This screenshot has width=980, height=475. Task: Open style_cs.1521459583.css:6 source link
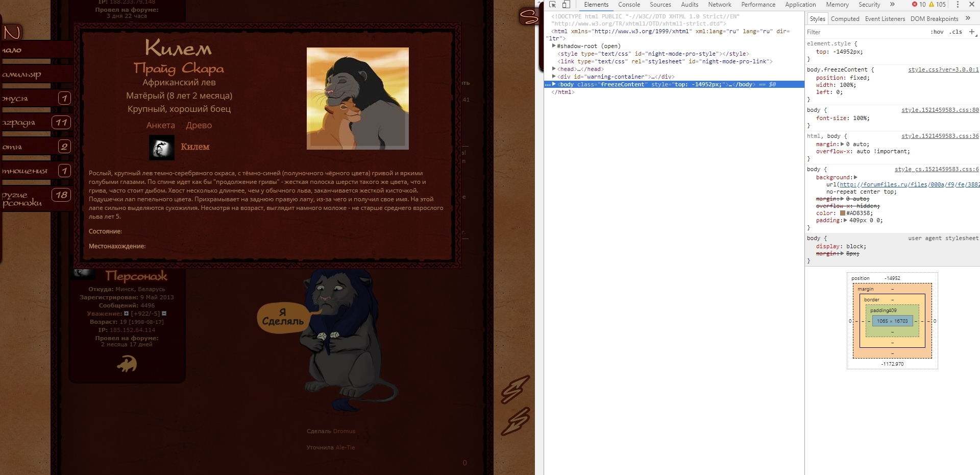tap(937, 169)
